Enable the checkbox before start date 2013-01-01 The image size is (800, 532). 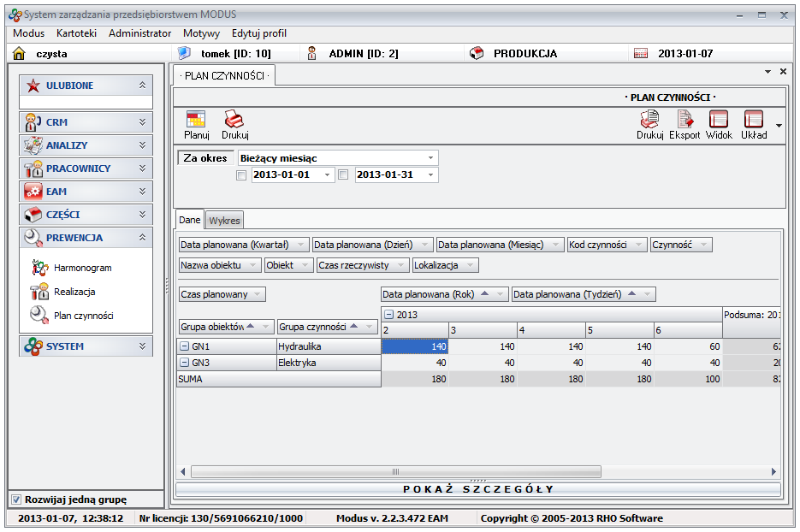point(241,174)
